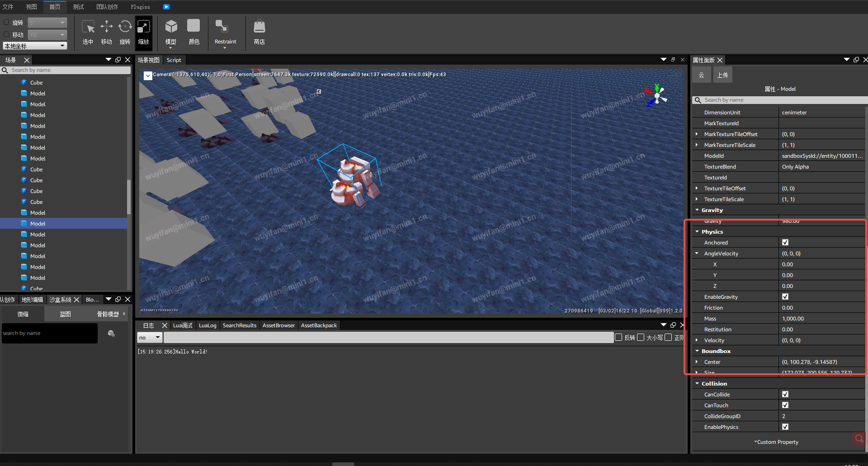868x466 pixels.
Task: Toggle the Anchored checkbox
Action: [x=785, y=242]
